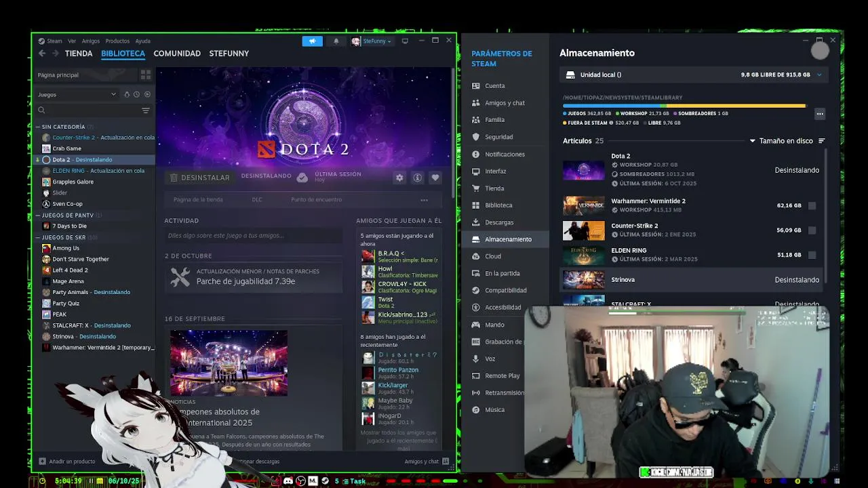Screen dimensions: 868x488
Task: Click the Steam Cloud status icon
Action: tap(302, 178)
